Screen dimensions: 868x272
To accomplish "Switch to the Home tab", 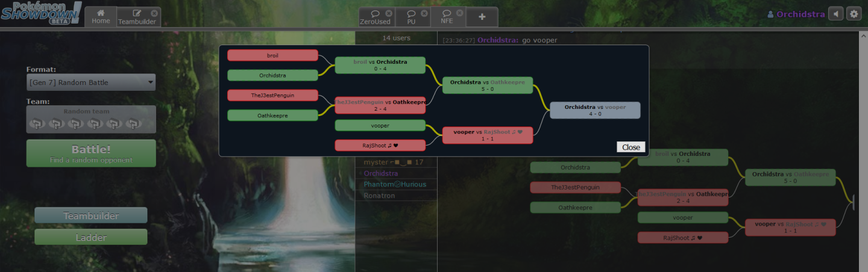I will point(101,17).
